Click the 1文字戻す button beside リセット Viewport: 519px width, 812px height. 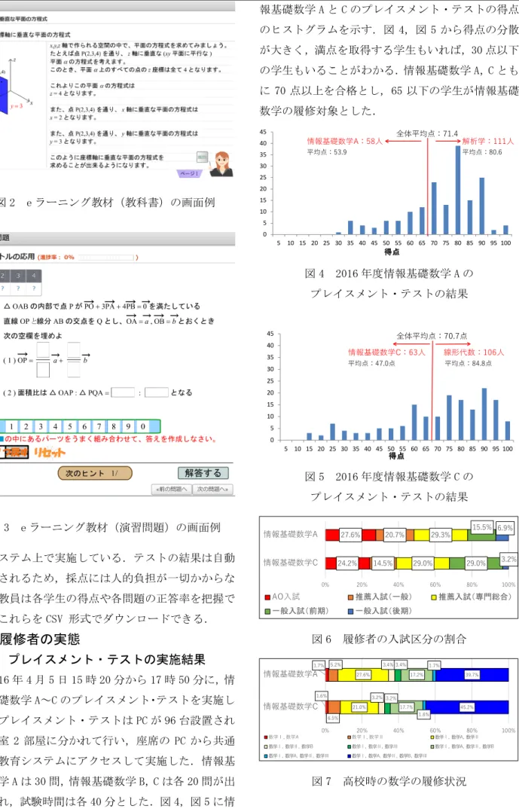click(x=14, y=453)
